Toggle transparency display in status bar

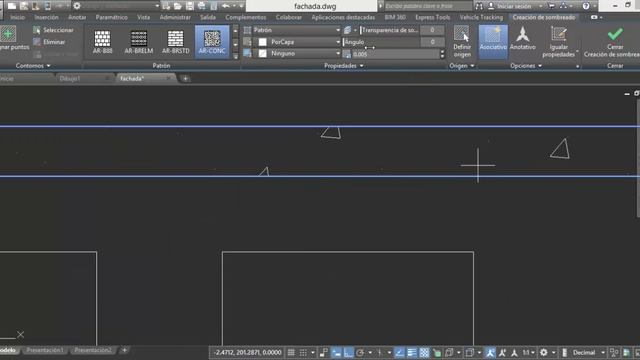424,352
